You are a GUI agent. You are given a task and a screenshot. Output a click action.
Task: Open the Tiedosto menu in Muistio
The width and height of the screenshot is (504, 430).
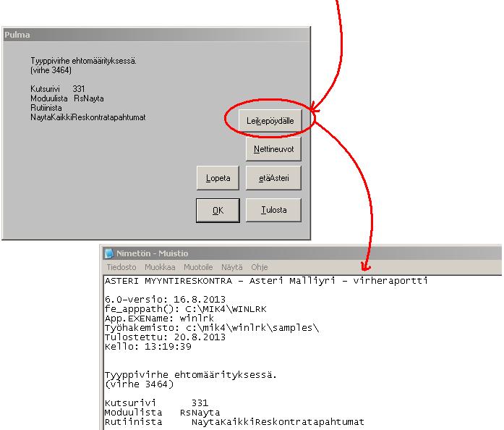tap(121, 267)
